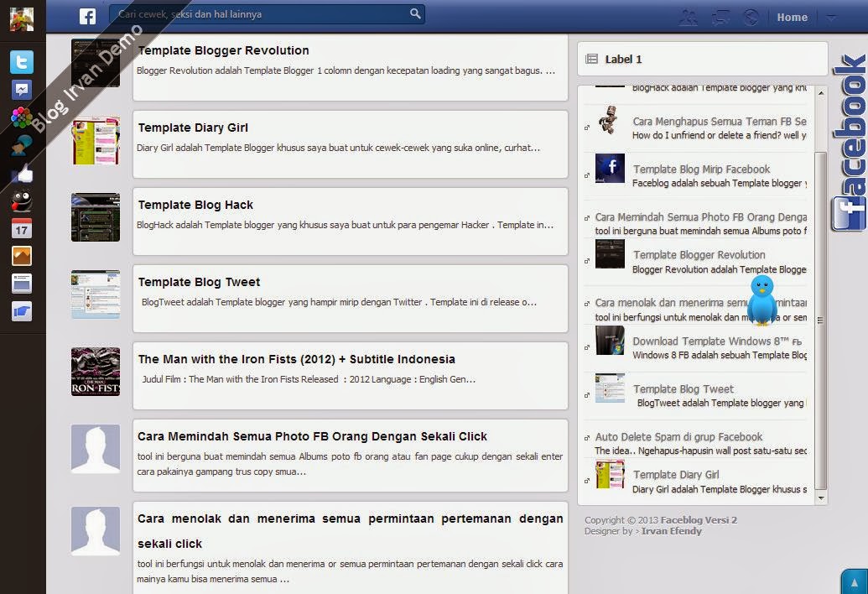Open the Template Blogger Revolution post title
Image resolution: width=868 pixels, height=594 pixels.
[x=223, y=50]
